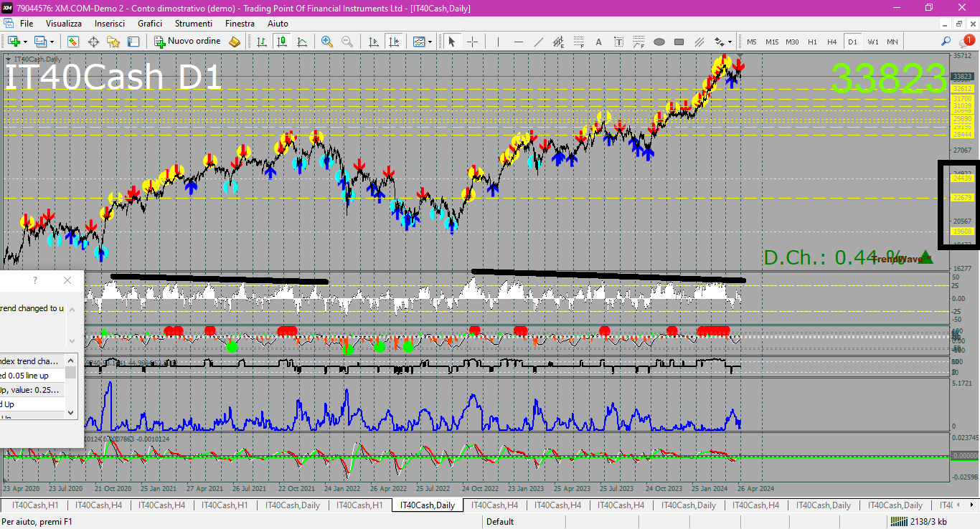
Task: Switch timeframe to M15
Action: pos(772,42)
